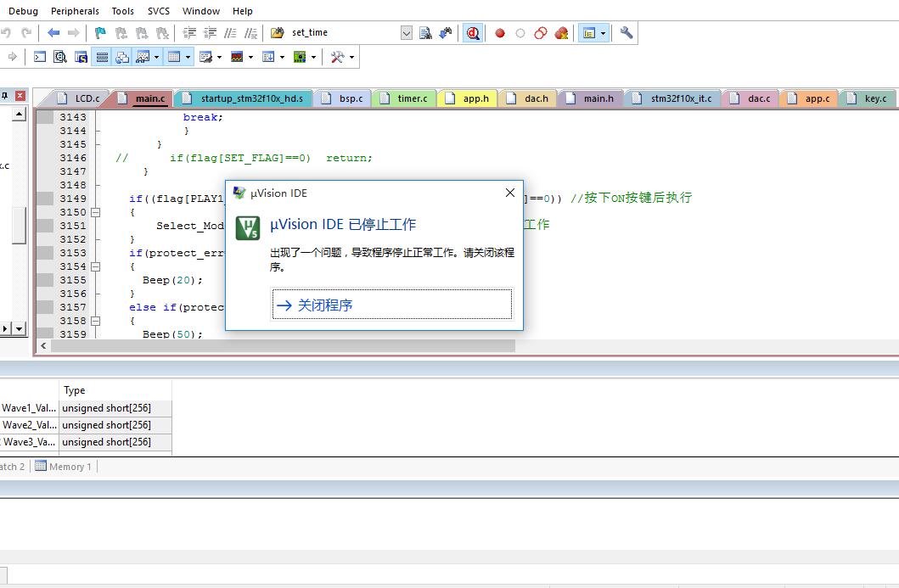This screenshot has height=588, width=899.
Task: Collapse the code block at line 3150
Action: 96,212
